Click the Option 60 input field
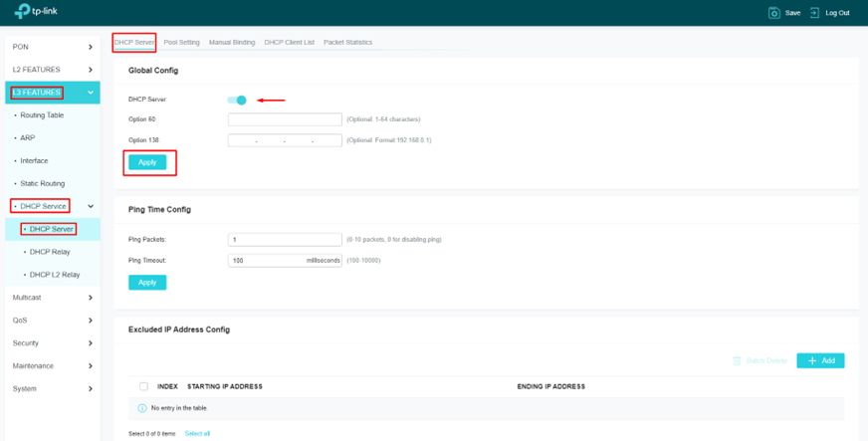 pos(285,119)
